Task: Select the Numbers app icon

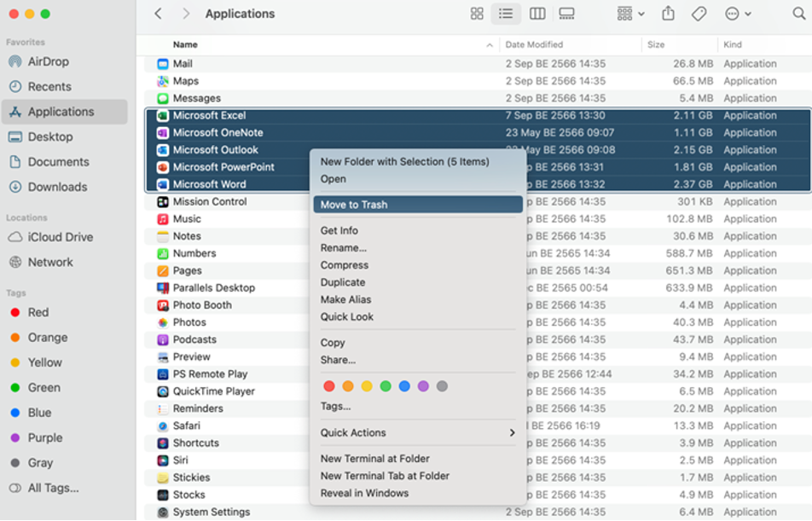Action: pyautogui.click(x=163, y=253)
